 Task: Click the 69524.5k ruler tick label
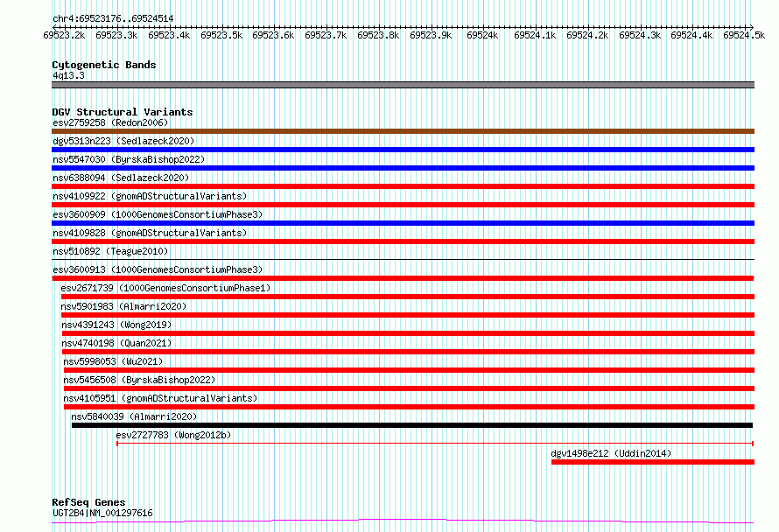coord(744,35)
